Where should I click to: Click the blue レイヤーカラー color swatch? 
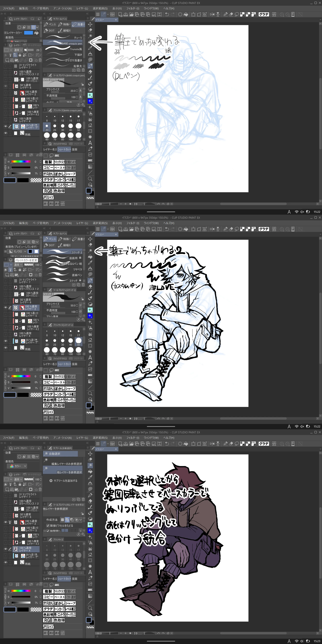tap(28, 33)
